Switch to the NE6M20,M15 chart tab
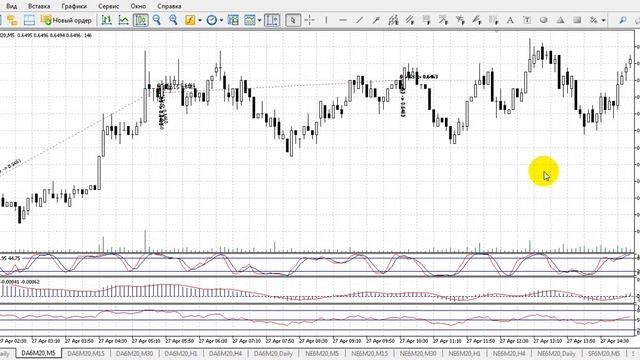 coord(369,353)
